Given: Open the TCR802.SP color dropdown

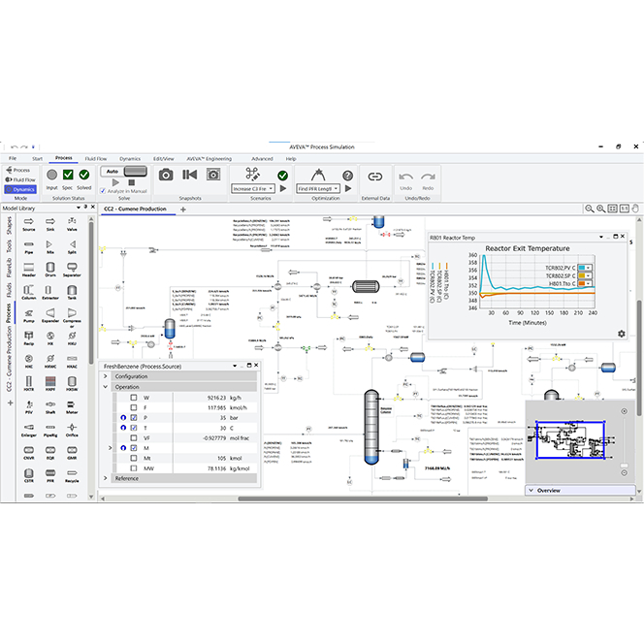Looking at the screenshot, I should click(588, 275).
